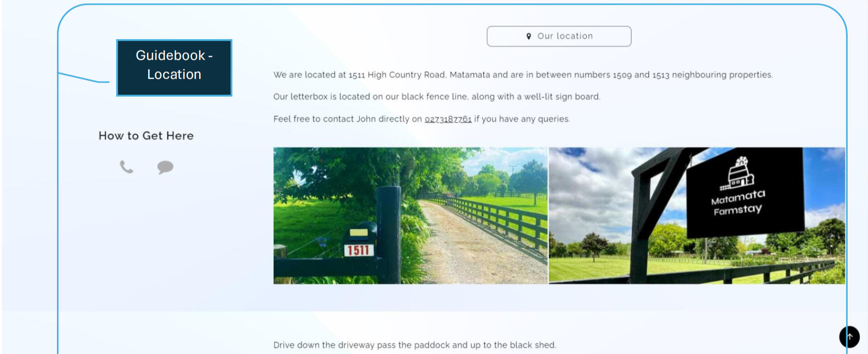Open the Our location button
Screen dimensions: 868x354
[559, 36]
